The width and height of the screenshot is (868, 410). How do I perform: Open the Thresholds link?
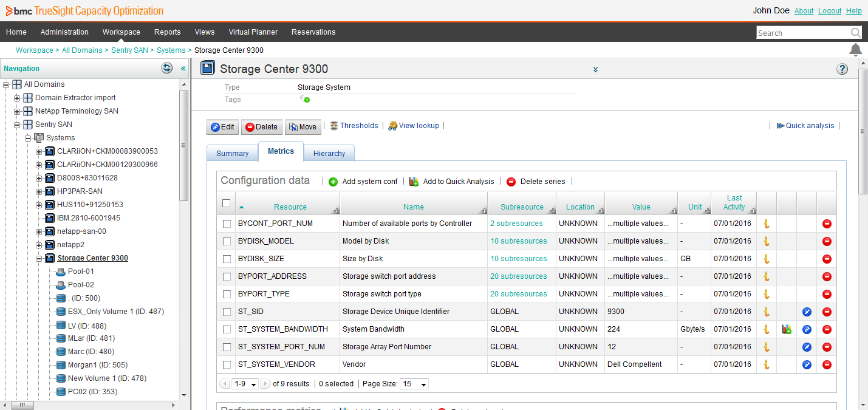[x=354, y=126]
